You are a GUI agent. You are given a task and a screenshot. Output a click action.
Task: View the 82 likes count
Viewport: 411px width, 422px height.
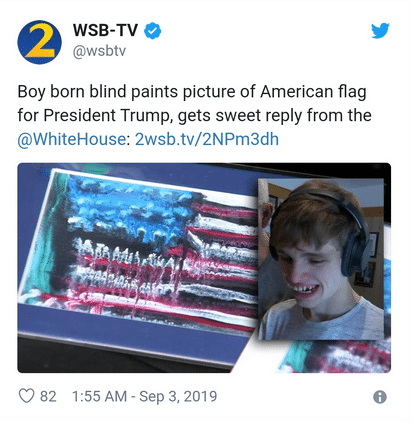click(x=48, y=396)
